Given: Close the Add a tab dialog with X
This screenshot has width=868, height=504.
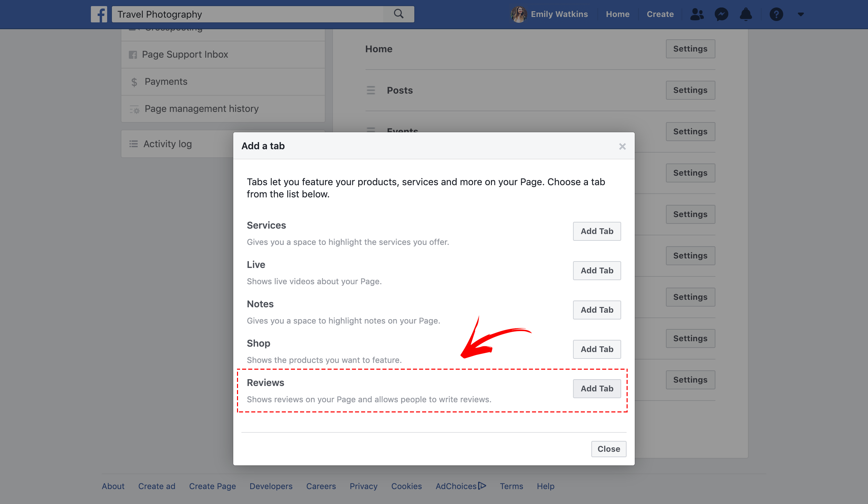Looking at the screenshot, I should (622, 147).
